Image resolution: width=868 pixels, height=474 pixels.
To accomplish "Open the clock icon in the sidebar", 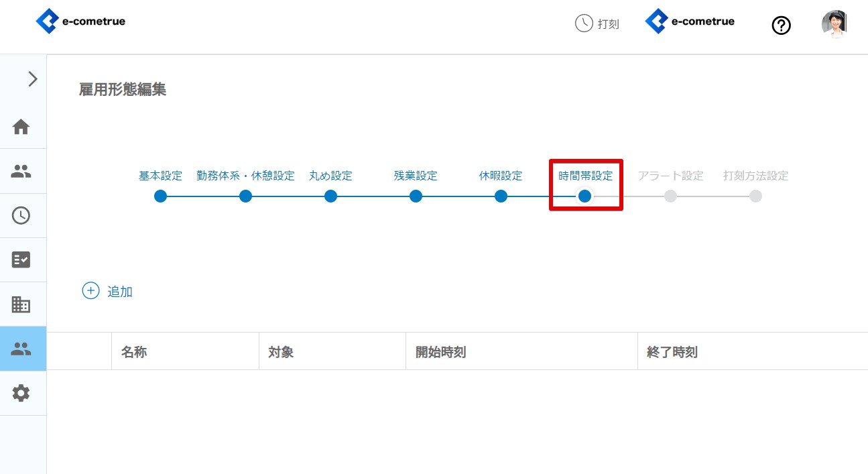I will click(x=21, y=215).
